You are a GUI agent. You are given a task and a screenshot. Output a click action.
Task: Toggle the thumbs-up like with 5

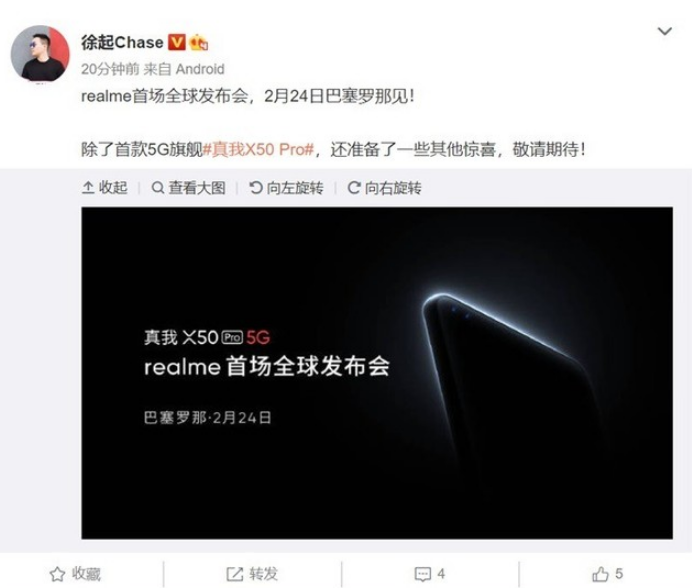click(607, 574)
